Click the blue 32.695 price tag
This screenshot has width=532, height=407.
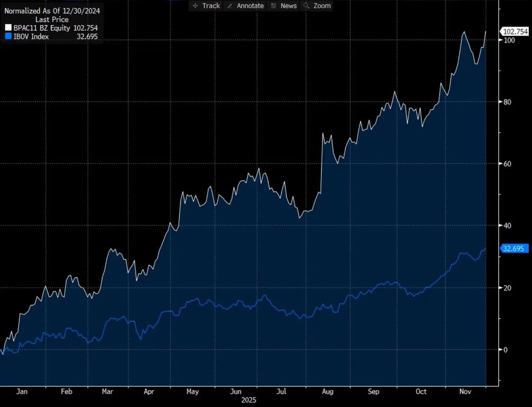(512, 249)
